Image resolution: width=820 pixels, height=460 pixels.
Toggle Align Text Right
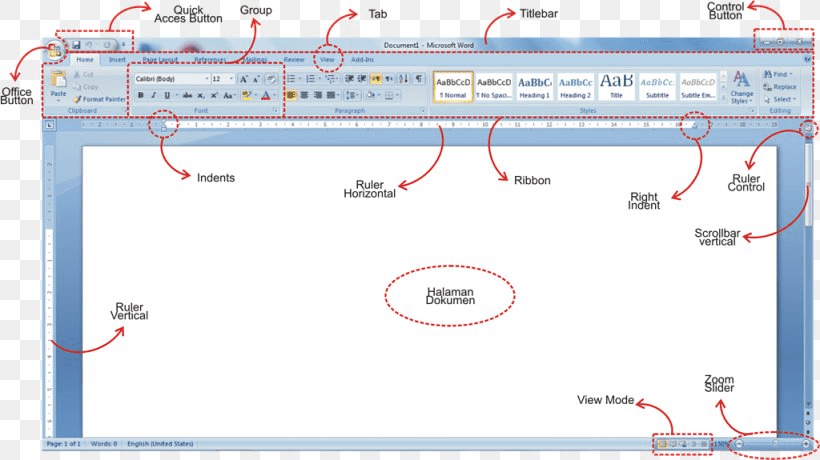(317, 95)
